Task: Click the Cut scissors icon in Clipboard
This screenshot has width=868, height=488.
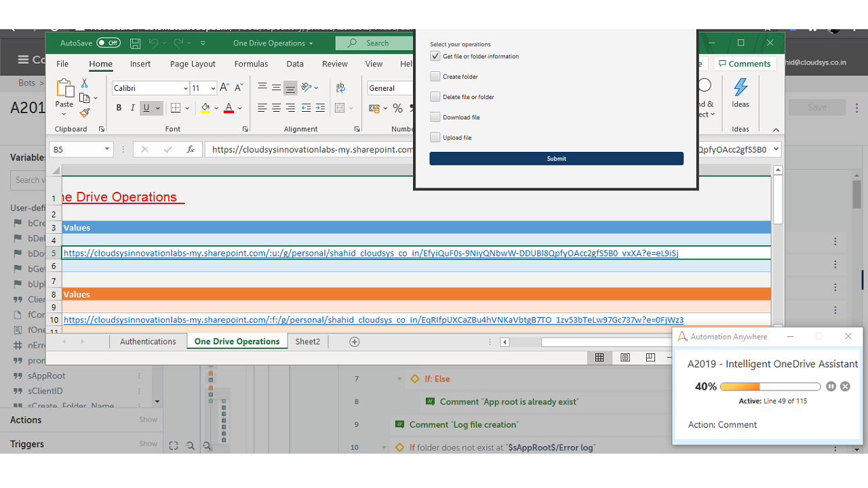Action: tap(85, 83)
